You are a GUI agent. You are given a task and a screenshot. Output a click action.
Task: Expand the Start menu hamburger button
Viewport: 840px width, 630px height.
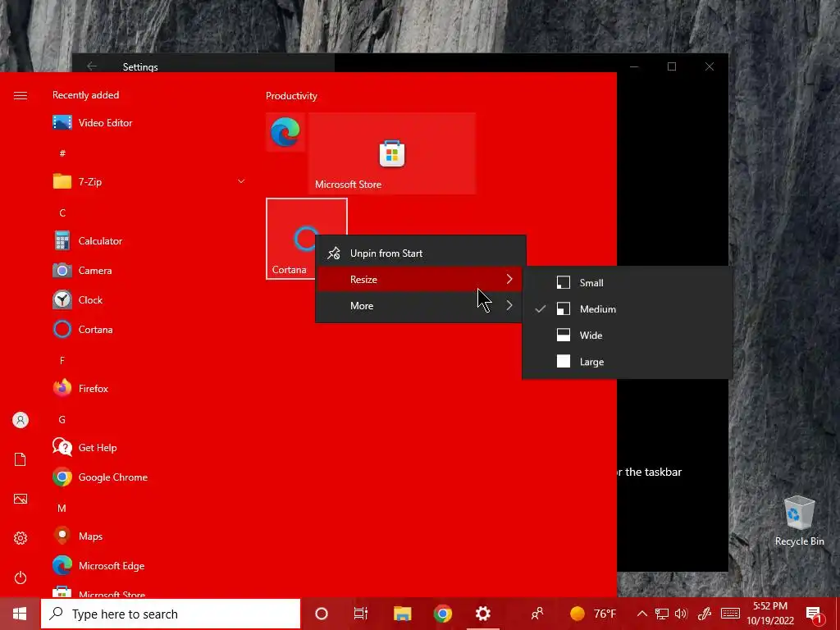pyautogui.click(x=21, y=96)
